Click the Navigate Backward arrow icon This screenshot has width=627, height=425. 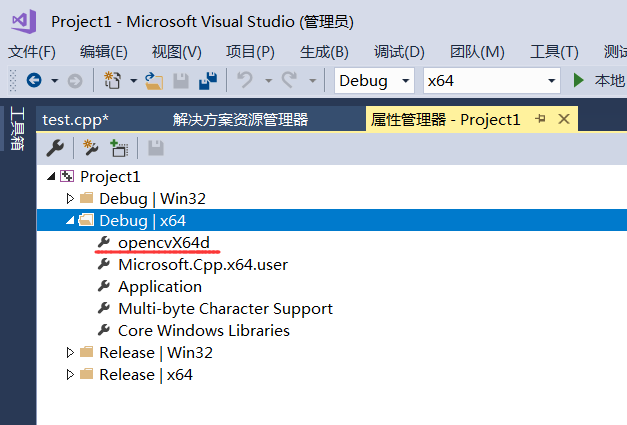pyautogui.click(x=34, y=80)
